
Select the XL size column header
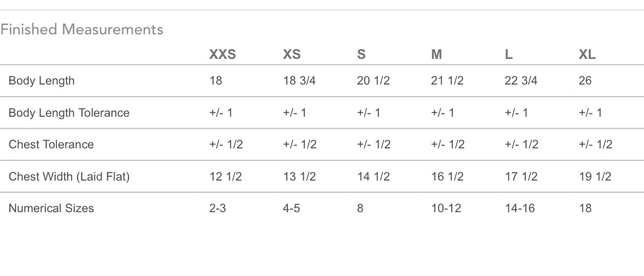point(587,55)
